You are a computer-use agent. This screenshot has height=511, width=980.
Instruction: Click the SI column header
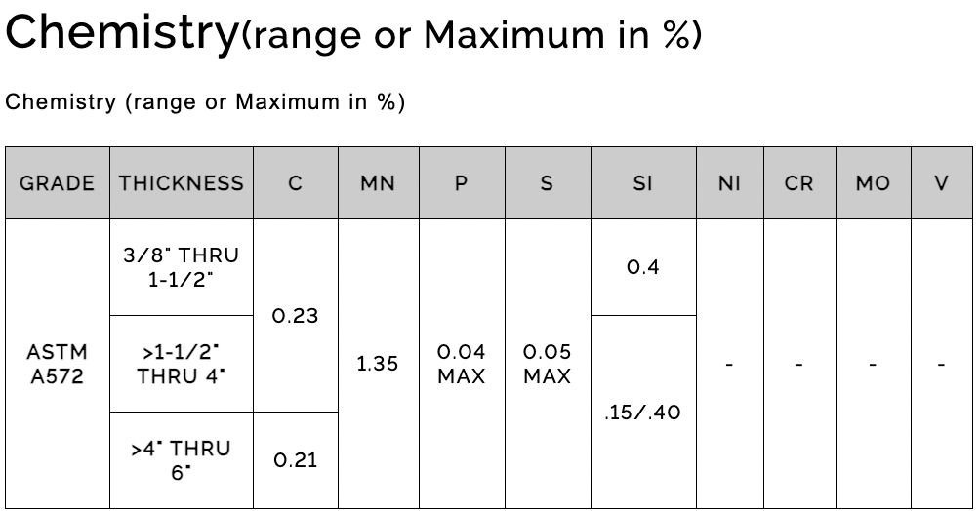[x=643, y=183]
